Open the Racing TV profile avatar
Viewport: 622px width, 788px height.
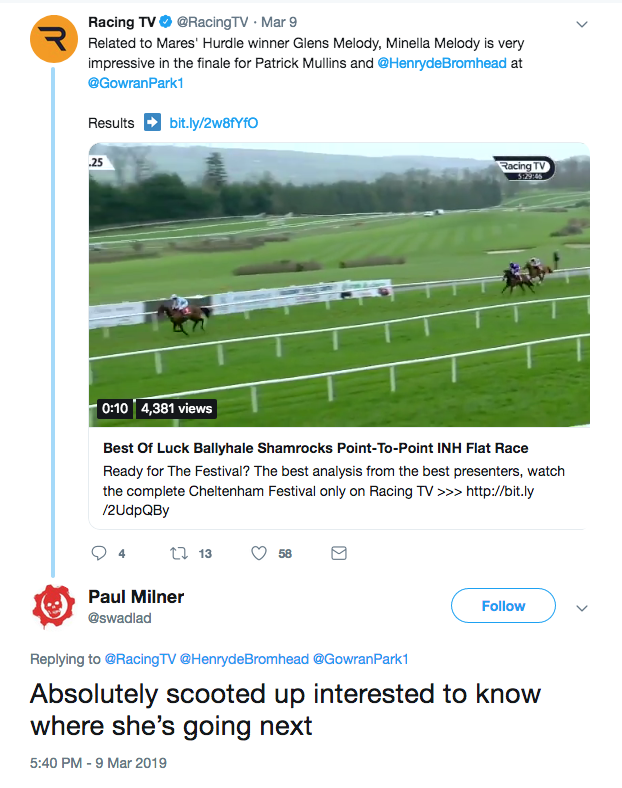54,39
